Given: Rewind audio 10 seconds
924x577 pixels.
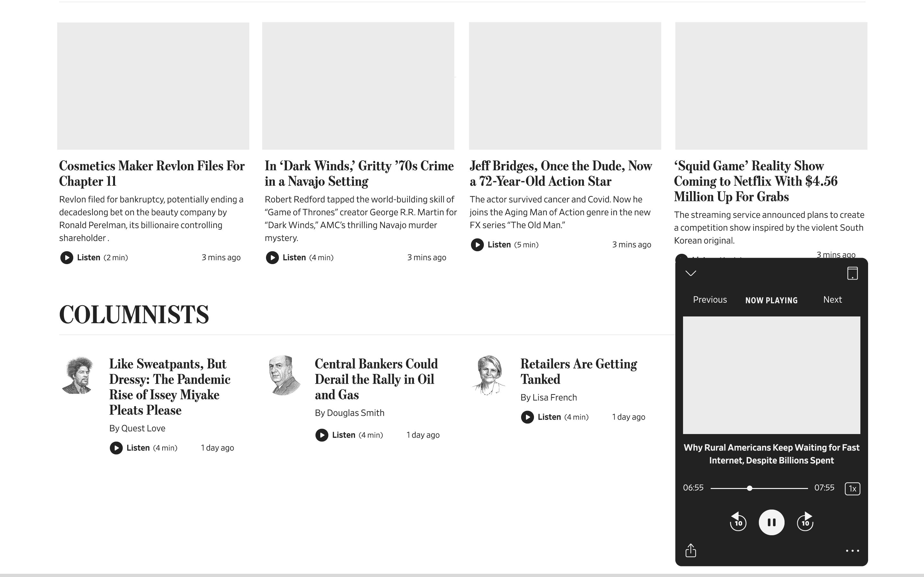Looking at the screenshot, I should click(738, 522).
